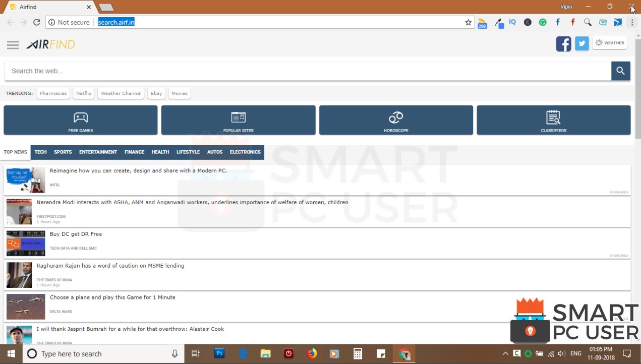Close the Airfind browser tab
The height and width of the screenshot is (364, 641).
coord(89,7)
